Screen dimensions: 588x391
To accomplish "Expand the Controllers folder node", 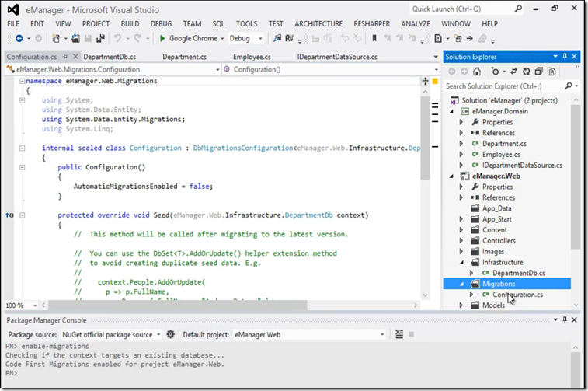I will pyautogui.click(x=461, y=240).
